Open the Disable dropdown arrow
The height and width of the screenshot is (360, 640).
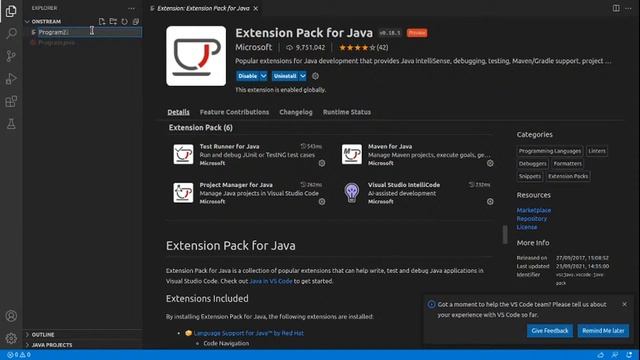[264, 76]
